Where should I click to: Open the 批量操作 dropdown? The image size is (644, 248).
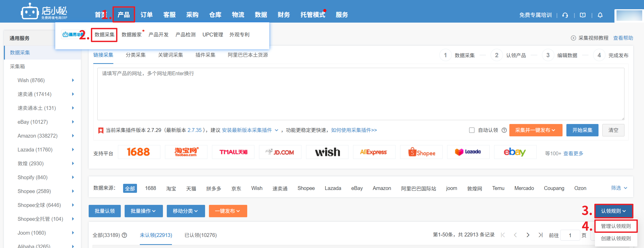point(143,211)
